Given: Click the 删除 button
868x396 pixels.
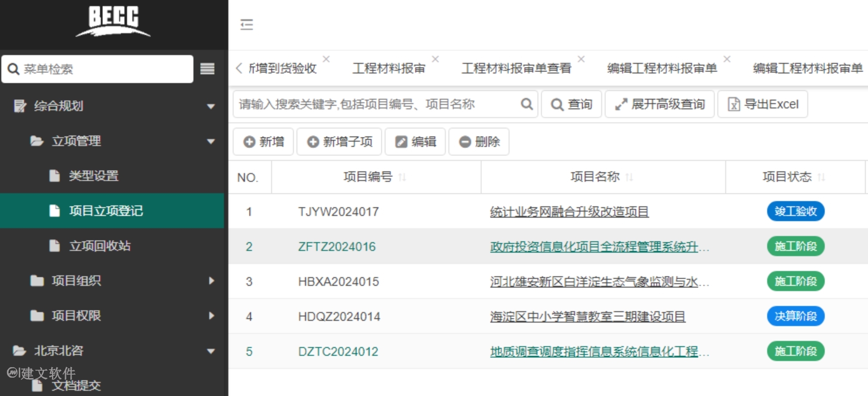Looking at the screenshot, I should (x=479, y=142).
